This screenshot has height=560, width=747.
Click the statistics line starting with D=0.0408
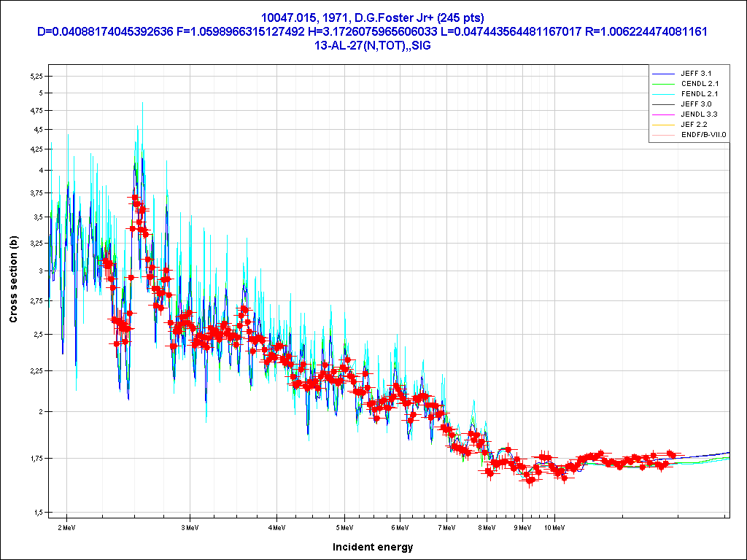[x=373, y=31]
